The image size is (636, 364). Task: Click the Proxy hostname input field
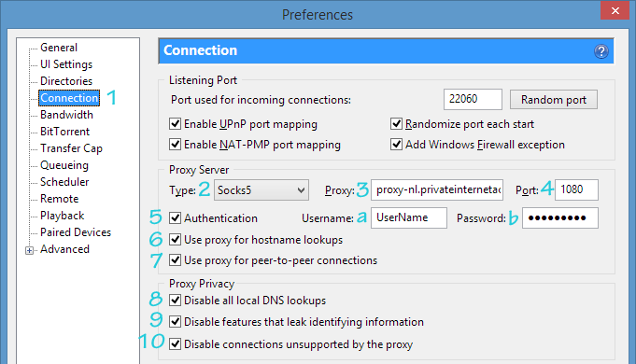click(x=437, y=189)
